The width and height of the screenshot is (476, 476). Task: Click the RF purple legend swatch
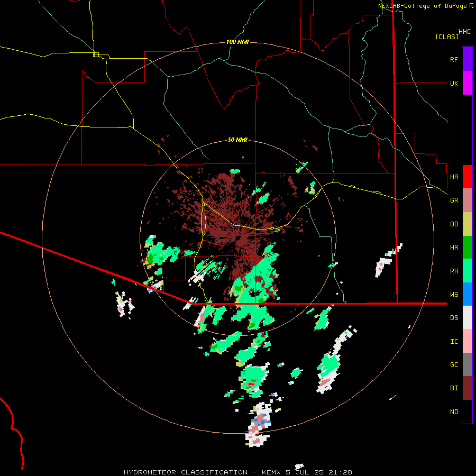pyautogui.click(x=467, y=59)
